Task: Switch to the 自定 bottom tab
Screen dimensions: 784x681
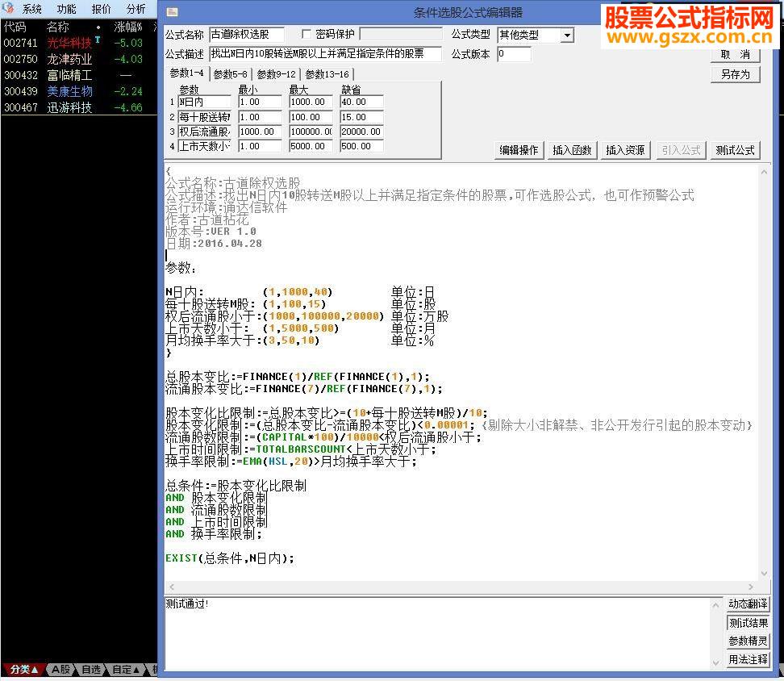Action: coord(125,669)
